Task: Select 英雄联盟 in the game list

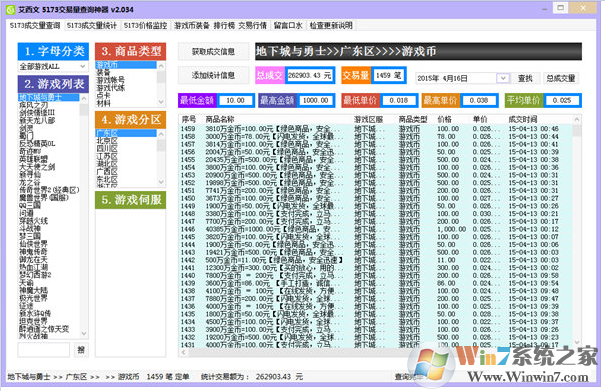Action: coord(49,159)
